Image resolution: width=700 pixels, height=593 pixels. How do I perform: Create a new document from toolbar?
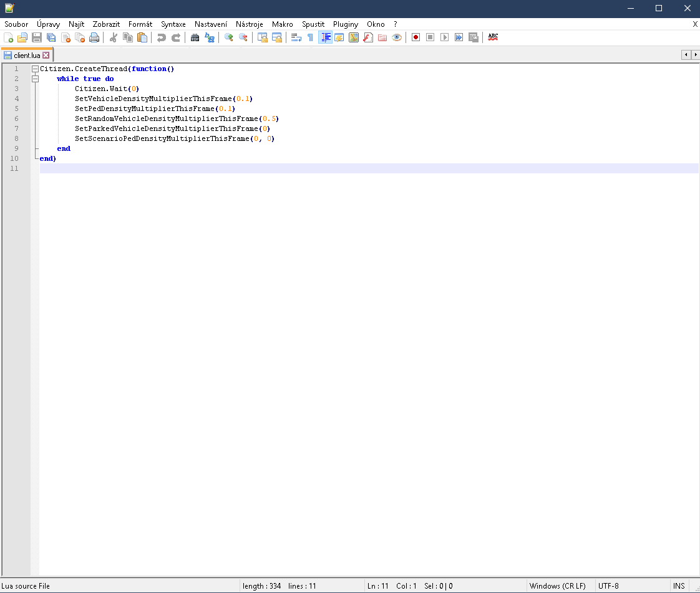pos(8,37)
